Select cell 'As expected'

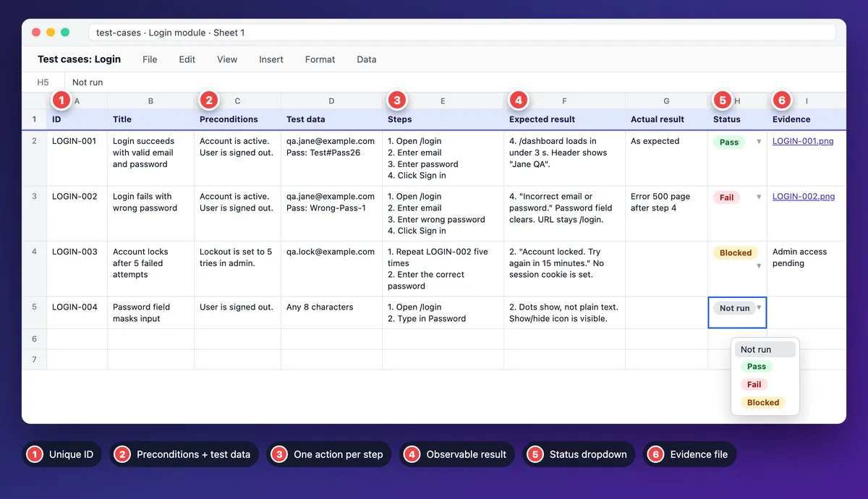point(666,158)
